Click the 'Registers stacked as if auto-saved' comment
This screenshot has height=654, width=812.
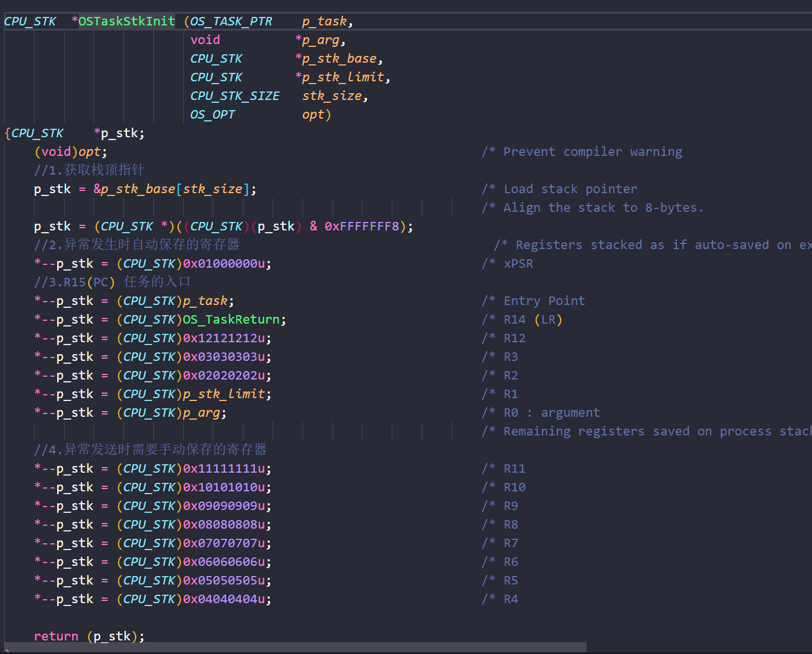(653, 245)
